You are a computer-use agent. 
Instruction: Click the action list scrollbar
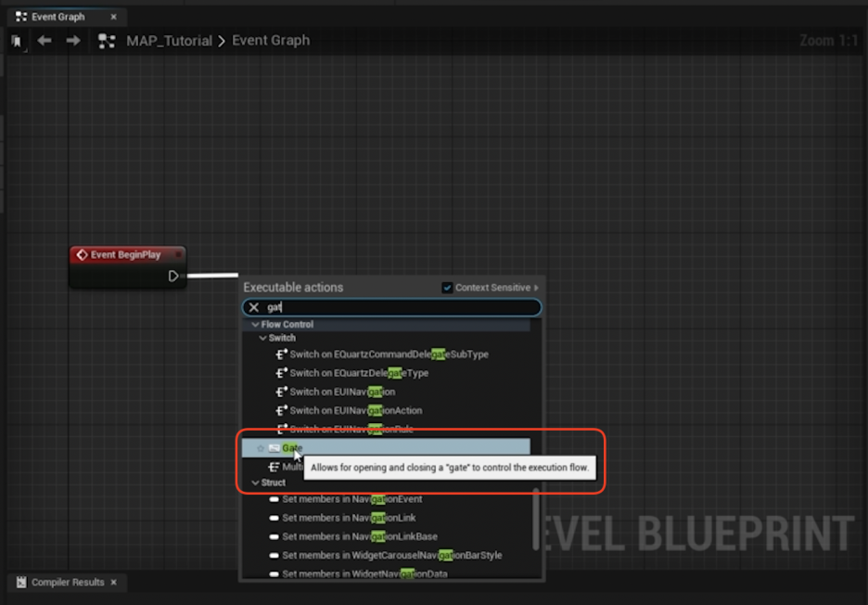click(x=536, y=520)
